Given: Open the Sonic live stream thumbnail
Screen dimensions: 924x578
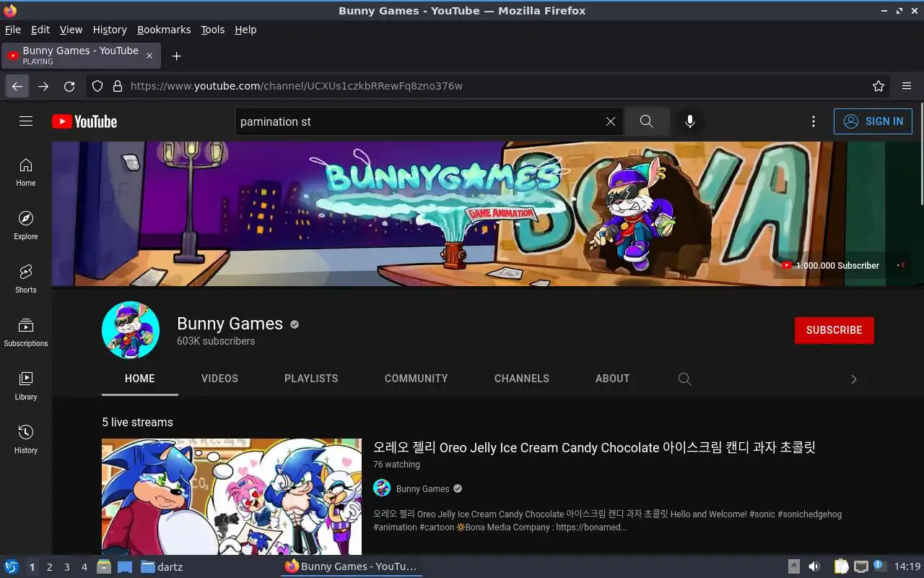Looking at the screenshot, I should click(x=232, y=497).
